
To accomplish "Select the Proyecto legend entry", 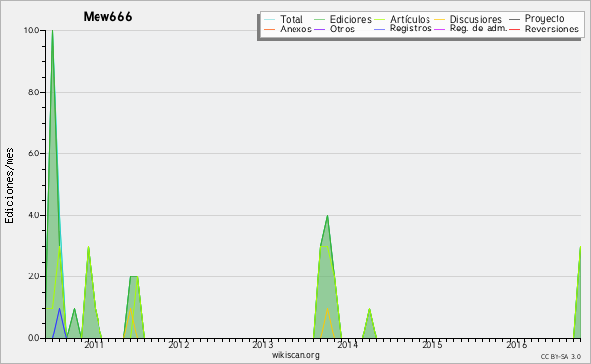I will pos(537,18).
